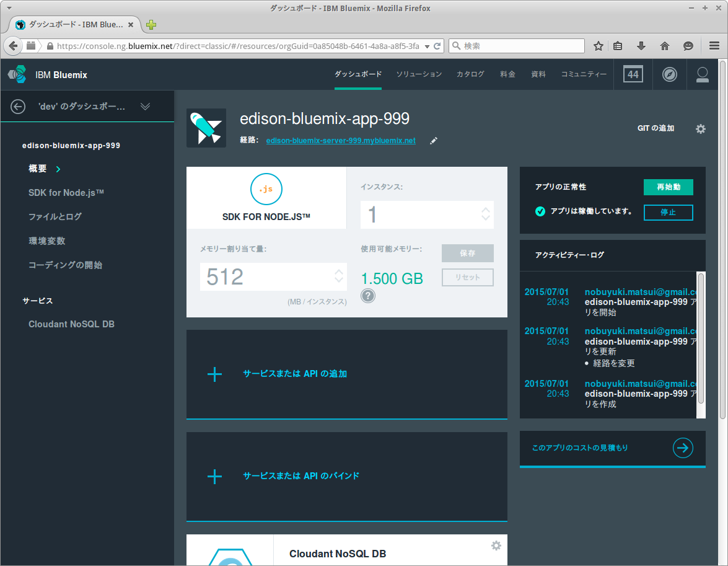Restart the app using the 再始動 button
728x566 pixels.
pos(667,187)
